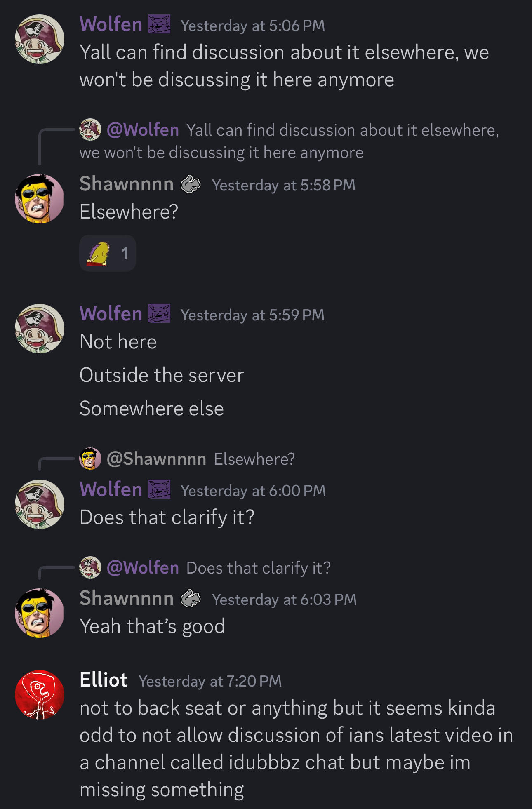Screen dimensions: 532x809
Task: Tap the hand badge next to Shawnnnn at 6:03 PM
Action: 191,599
